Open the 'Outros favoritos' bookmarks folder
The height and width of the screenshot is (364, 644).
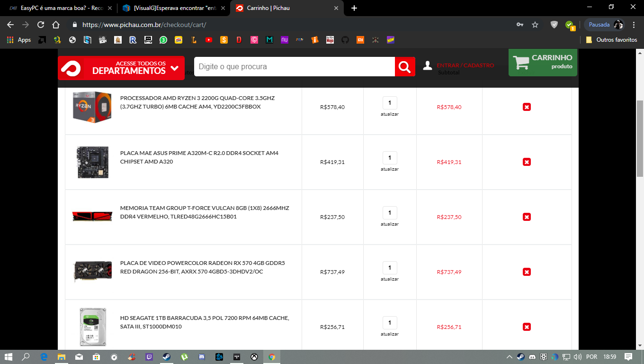click(611, 40)
